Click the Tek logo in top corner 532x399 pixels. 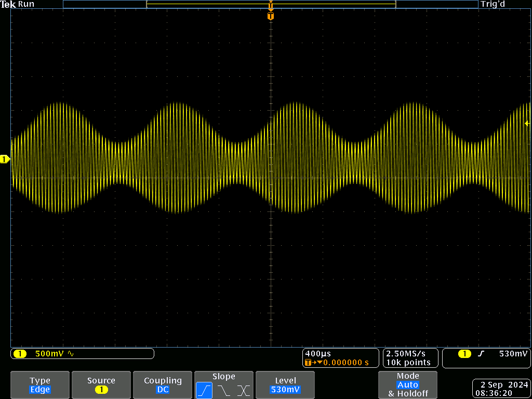[x=8, y=4]
